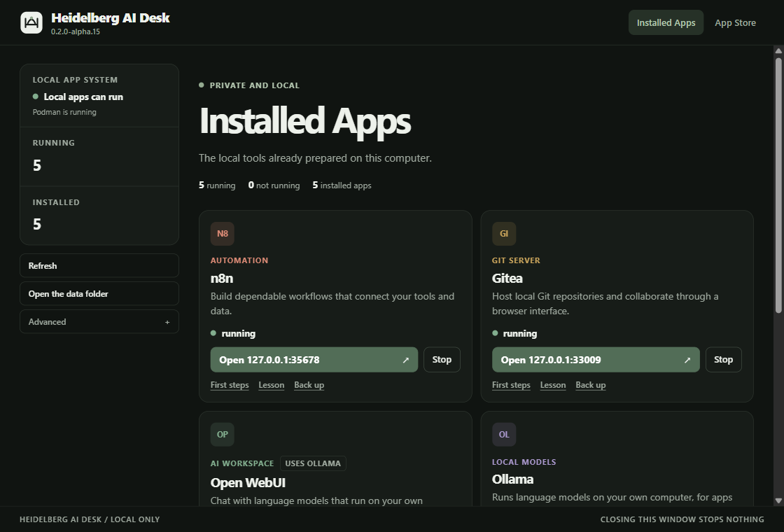784x532 pixels.
Task: Click the page scrollbar up arrow
Action: coord(778,51)
